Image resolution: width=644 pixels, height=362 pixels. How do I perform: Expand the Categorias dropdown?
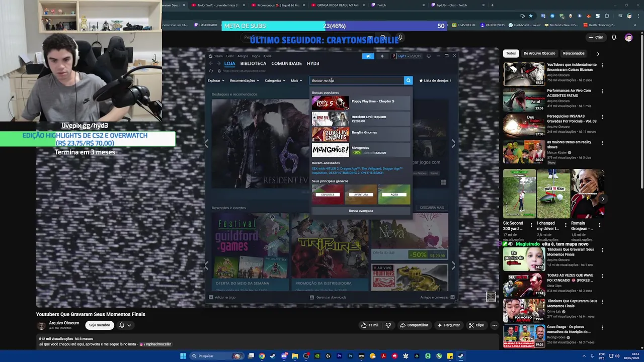coord(275,80)
